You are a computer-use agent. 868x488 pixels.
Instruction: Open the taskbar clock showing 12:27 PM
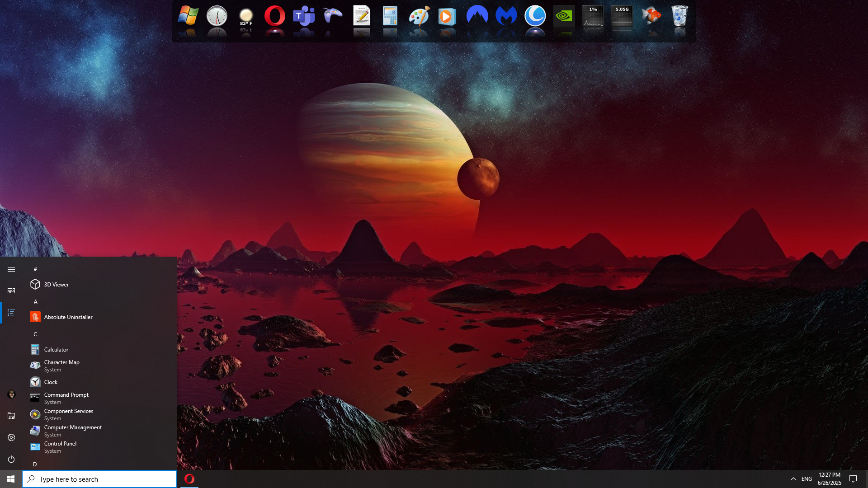tap(830, 479)
